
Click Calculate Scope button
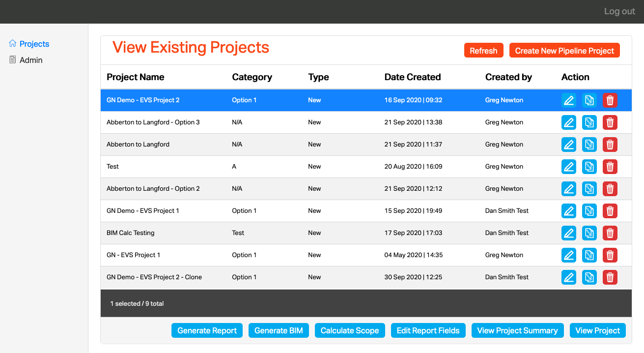pos(349,330)
